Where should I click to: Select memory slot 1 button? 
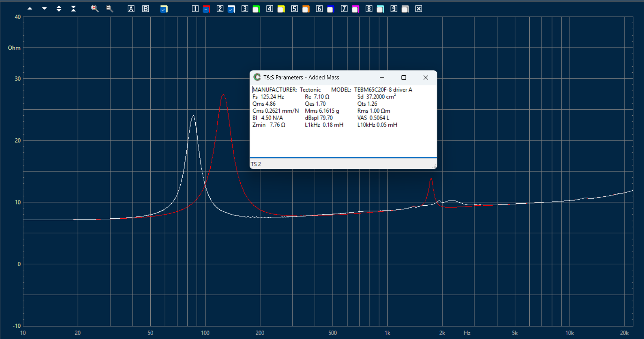[195, 9]
